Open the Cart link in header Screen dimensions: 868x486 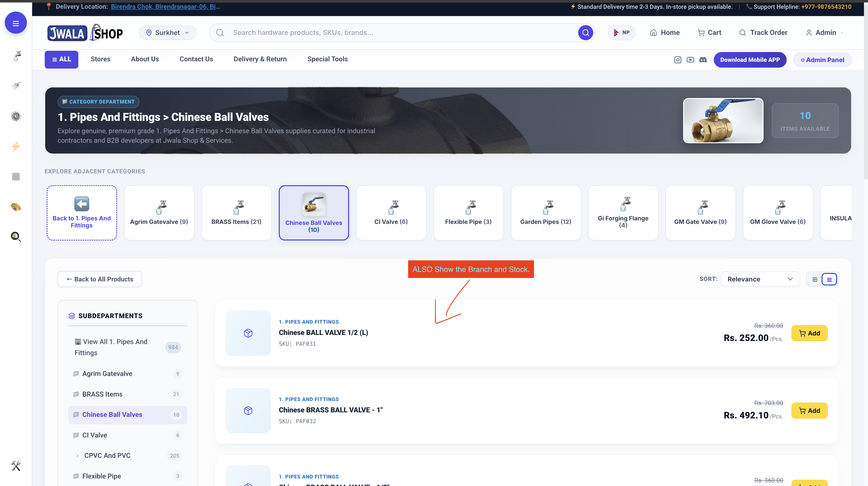[x=709, y=33]
